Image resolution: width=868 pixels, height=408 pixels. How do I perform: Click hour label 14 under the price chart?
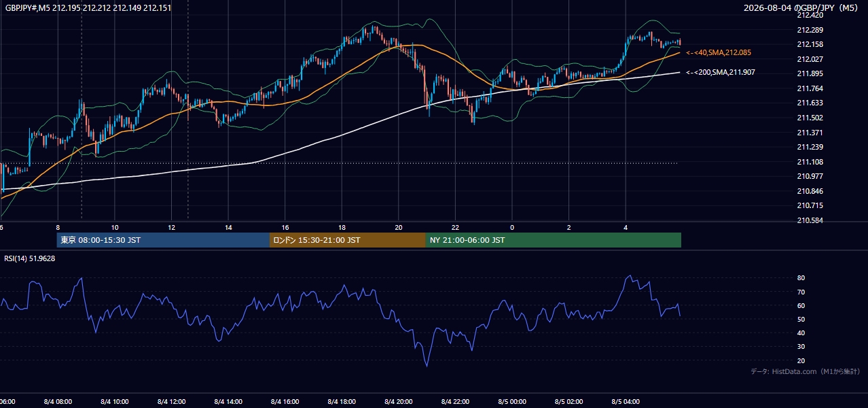[x=228, y=227]
